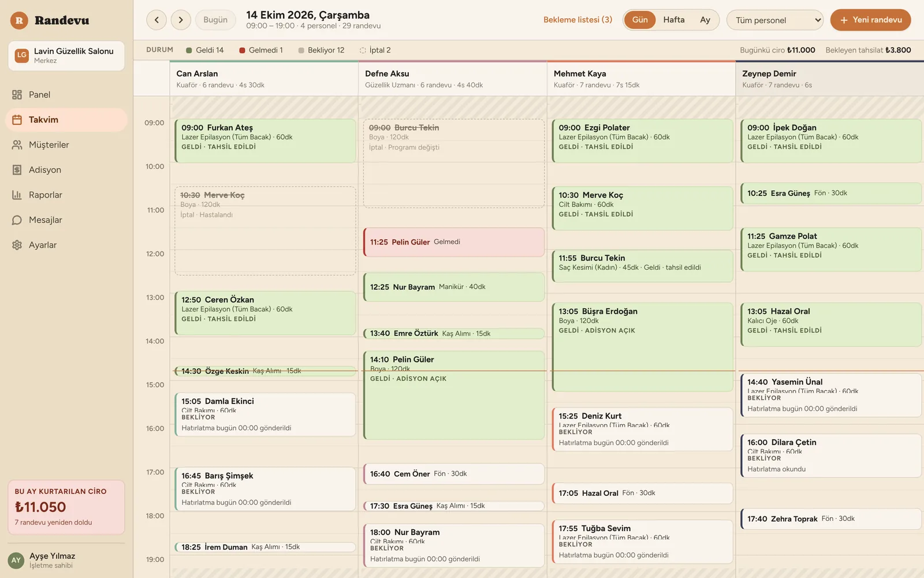Open Furkan Ateş 09:00 appointment
The image size is (924, 578).
click(x=265, y=140)
